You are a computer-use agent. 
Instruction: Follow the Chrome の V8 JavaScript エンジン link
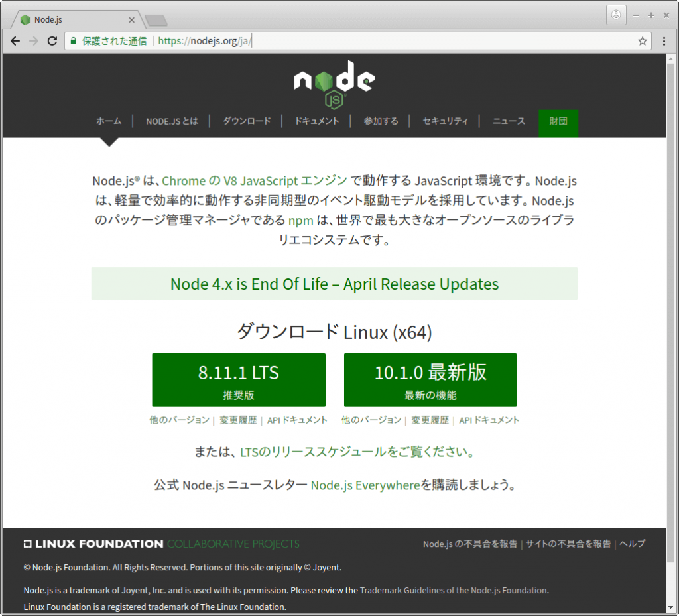click(x=255, y=180)
